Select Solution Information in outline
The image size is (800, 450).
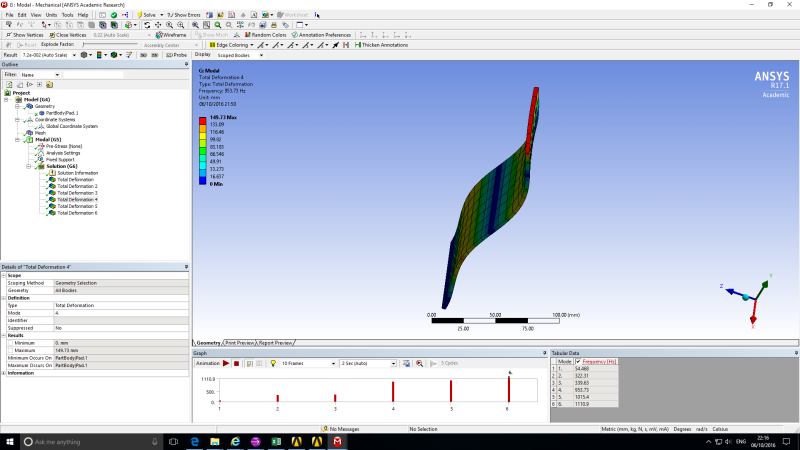click(78, 173)
